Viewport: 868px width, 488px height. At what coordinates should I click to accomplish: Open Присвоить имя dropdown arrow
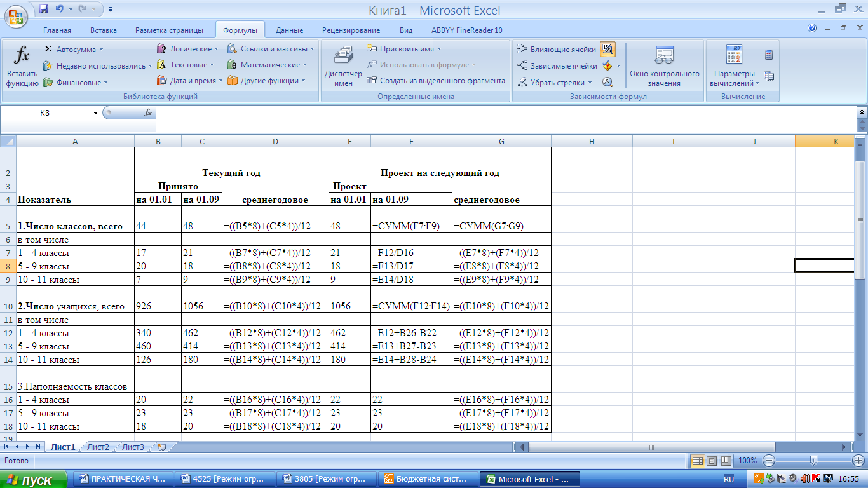[439, 49]
